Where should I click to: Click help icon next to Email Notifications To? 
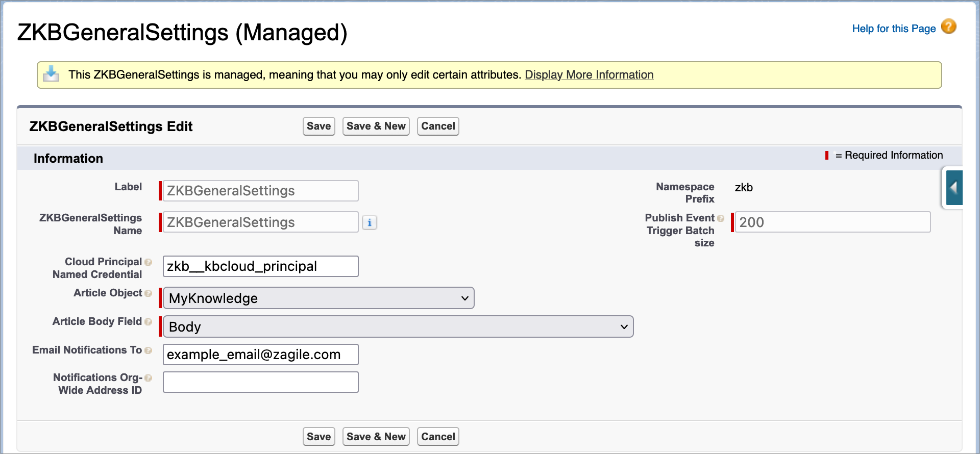pos(148,350)
